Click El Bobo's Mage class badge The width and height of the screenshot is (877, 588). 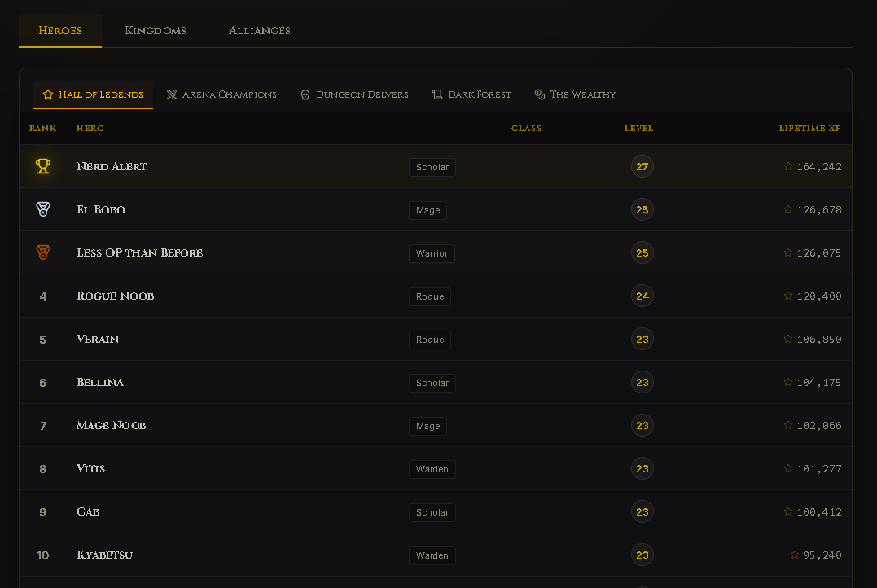pos(428,210)
